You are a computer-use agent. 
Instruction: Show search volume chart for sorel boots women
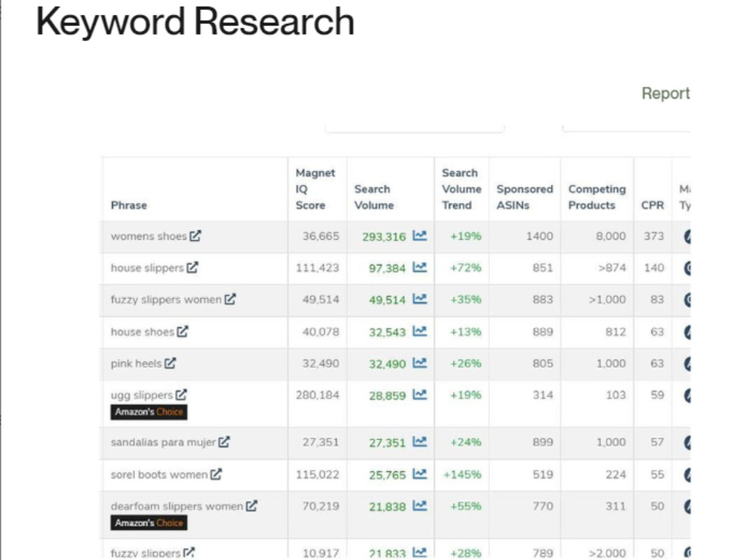(420, 474)
